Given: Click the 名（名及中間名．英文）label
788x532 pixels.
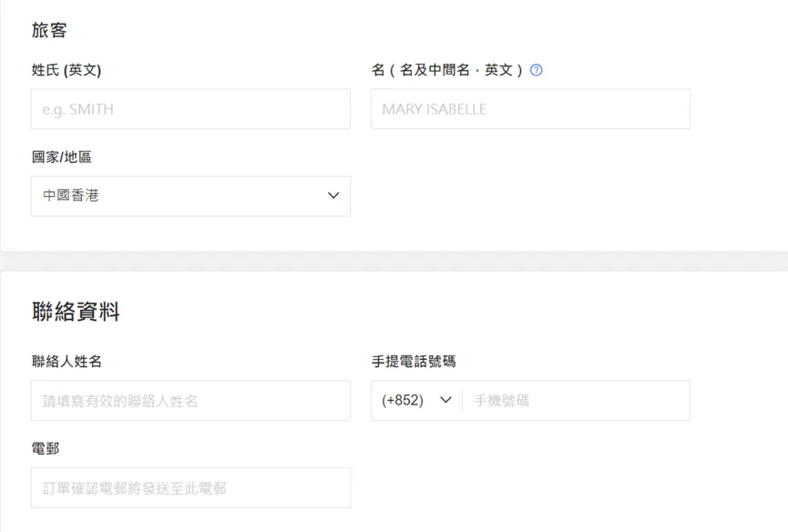Looking at the screenshot, I should 446,70.
